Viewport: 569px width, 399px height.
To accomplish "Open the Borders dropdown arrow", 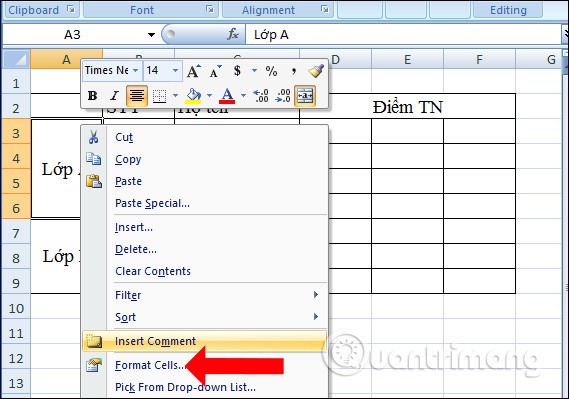I will click(175, 96).
